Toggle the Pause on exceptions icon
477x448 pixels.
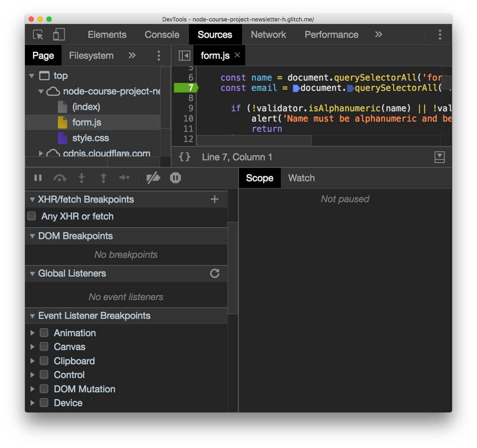click(175, 178)
